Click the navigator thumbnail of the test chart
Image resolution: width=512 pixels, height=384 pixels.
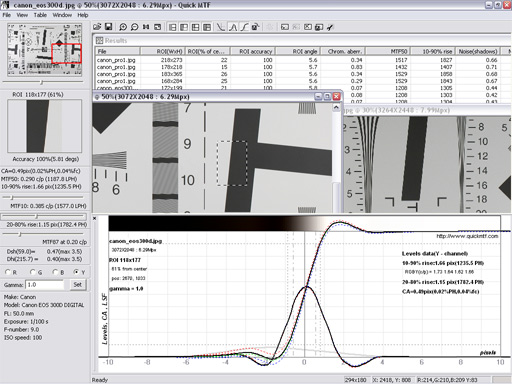(x=44, y=50)
